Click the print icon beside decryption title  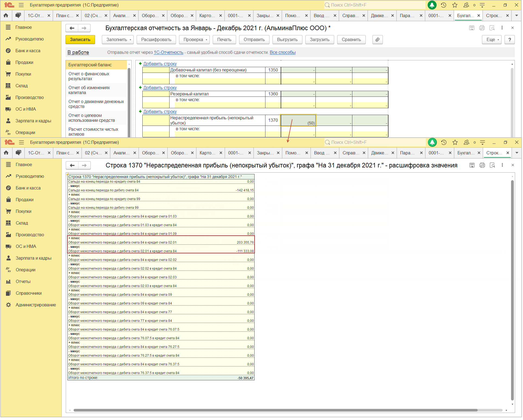click(x=482, y=165)
